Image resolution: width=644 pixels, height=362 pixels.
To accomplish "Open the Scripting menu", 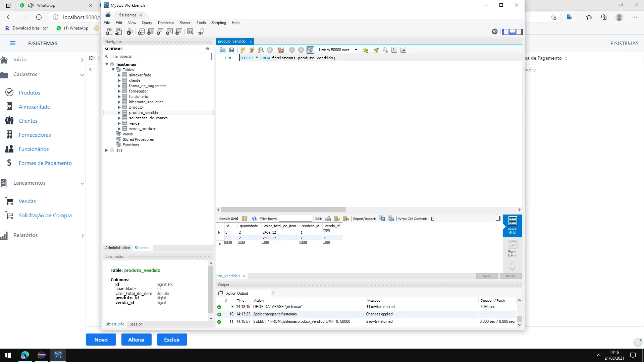I will 218,23.
